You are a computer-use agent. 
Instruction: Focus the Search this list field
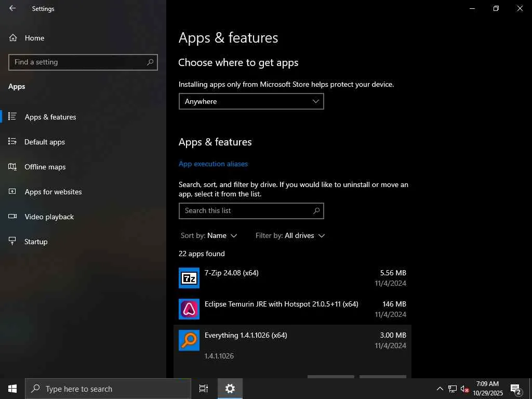(251, 211)
